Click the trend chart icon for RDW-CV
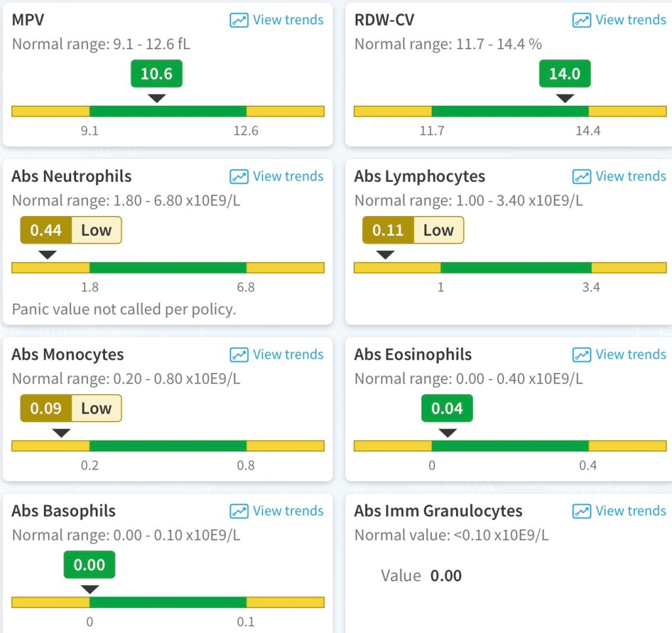The height and width of the screenshot is (633, 672). click(581, 20)
